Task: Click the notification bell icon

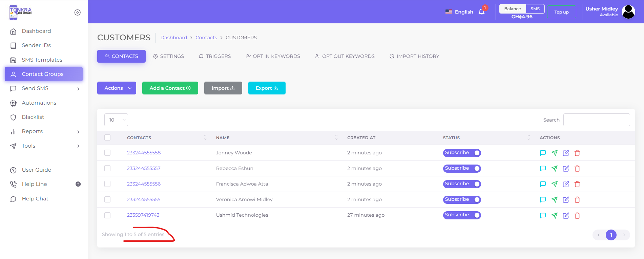Action: pyautogui.click(x=481, y=12)
